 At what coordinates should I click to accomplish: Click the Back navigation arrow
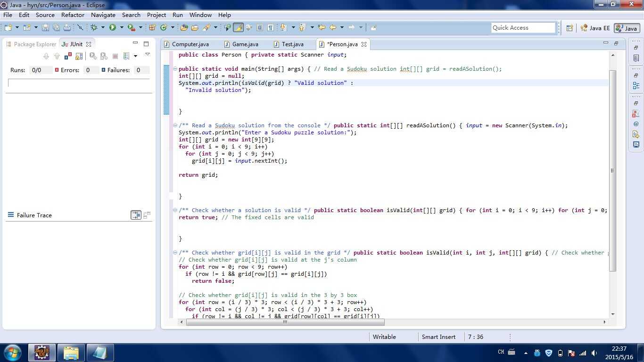(x=332, y=28)
